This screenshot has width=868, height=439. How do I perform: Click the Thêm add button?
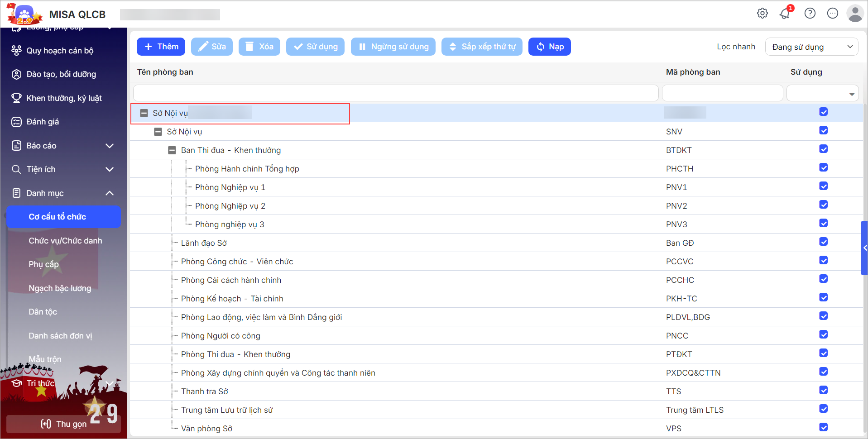161,47
